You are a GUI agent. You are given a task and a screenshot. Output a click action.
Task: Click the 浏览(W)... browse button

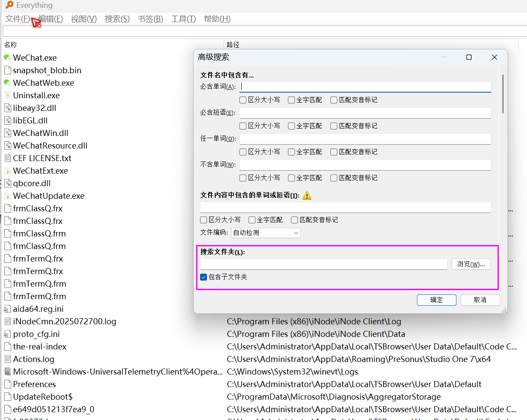tap(471, 264)
